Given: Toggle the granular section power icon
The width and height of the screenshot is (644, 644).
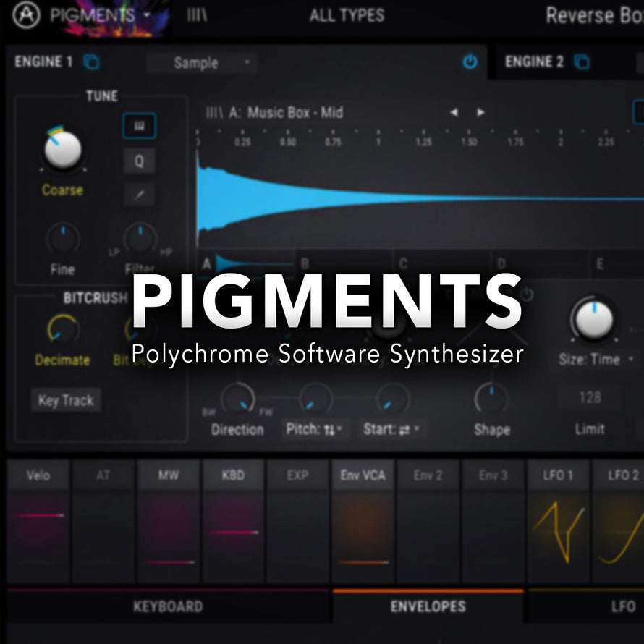Looking at the screenshot, I should 527,294.
